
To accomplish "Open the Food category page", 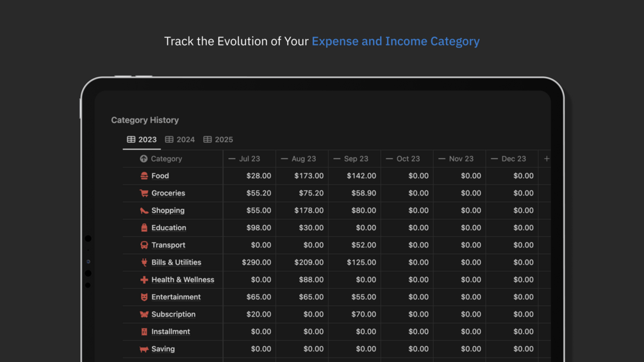I will [160, 176].
